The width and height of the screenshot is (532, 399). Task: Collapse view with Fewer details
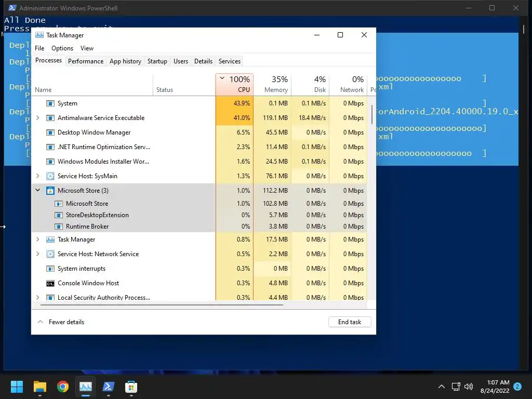61,322
